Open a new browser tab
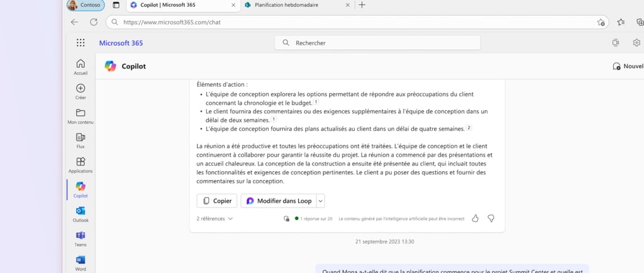644x273 pixels. (x=362, y=5)
